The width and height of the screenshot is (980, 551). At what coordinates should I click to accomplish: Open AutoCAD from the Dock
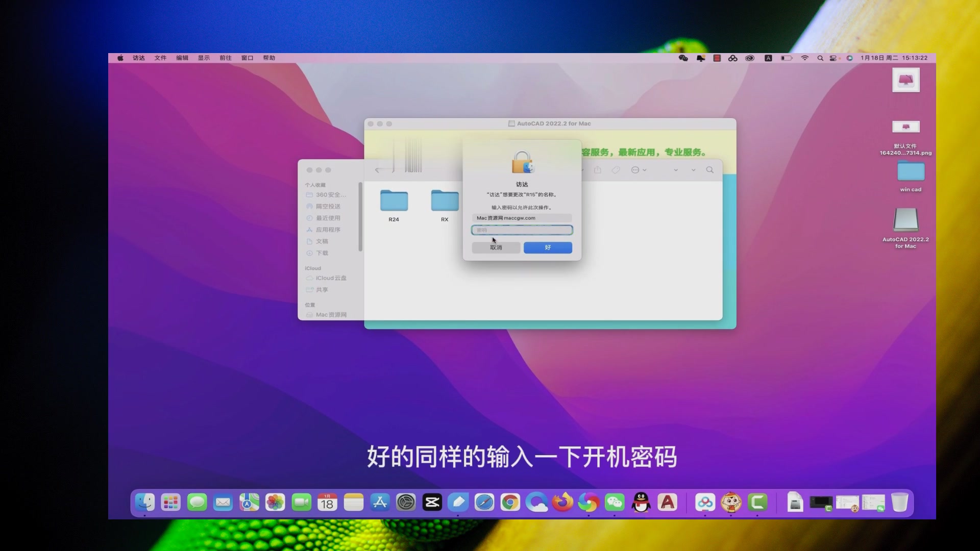pyautogui.click(x=668, y=503)
